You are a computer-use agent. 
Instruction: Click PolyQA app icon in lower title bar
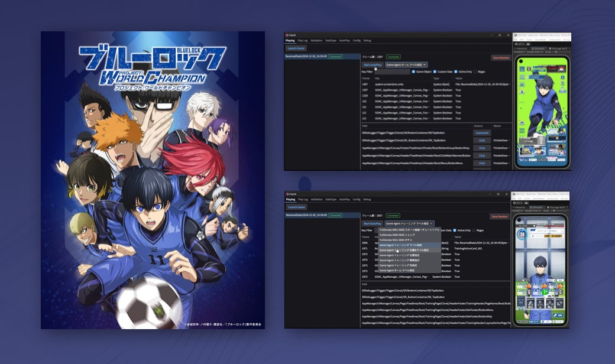287,194
